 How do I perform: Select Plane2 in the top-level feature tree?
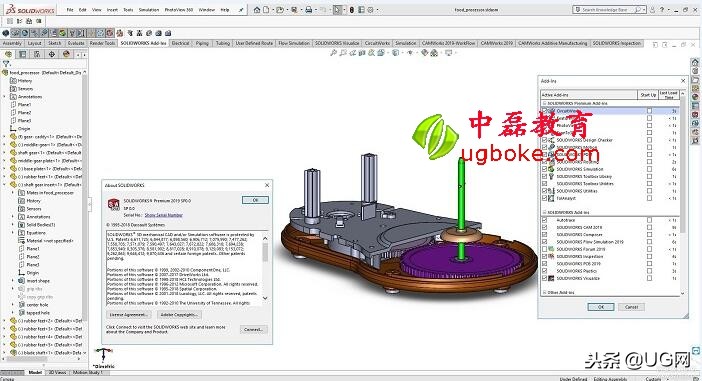coord(25,113)
